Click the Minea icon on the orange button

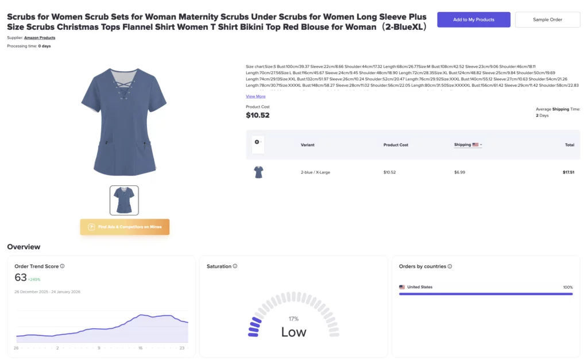pyautogui.click(x=91, y=227)
